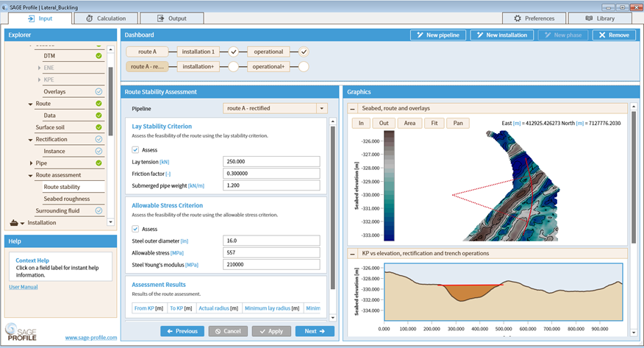Collapse the Rectification tree node

30,140
